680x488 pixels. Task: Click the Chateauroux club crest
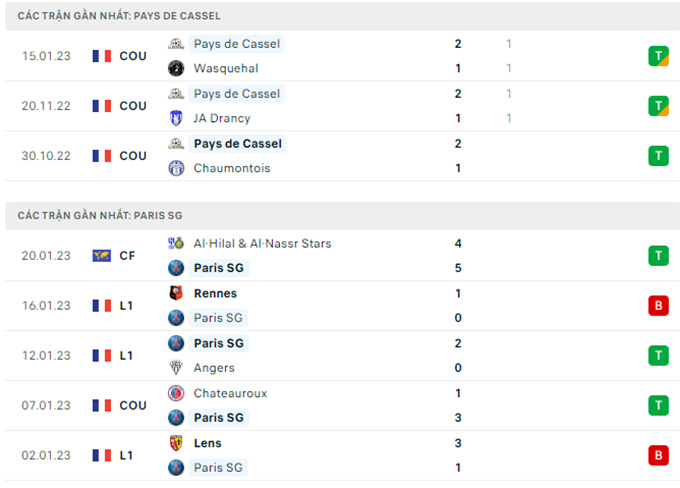pyautogui.click(x=176, y=393)
